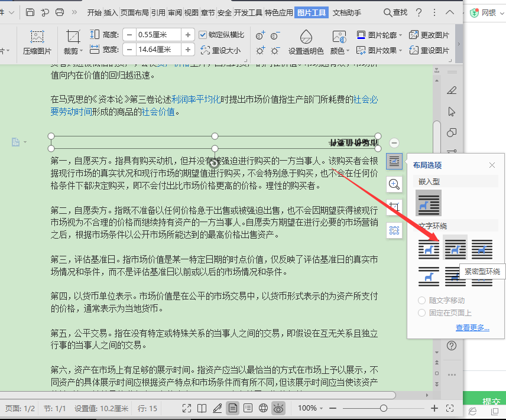Click Reset Size (重设大小) button
Screen dimensions: 506x420
(220, 50)
